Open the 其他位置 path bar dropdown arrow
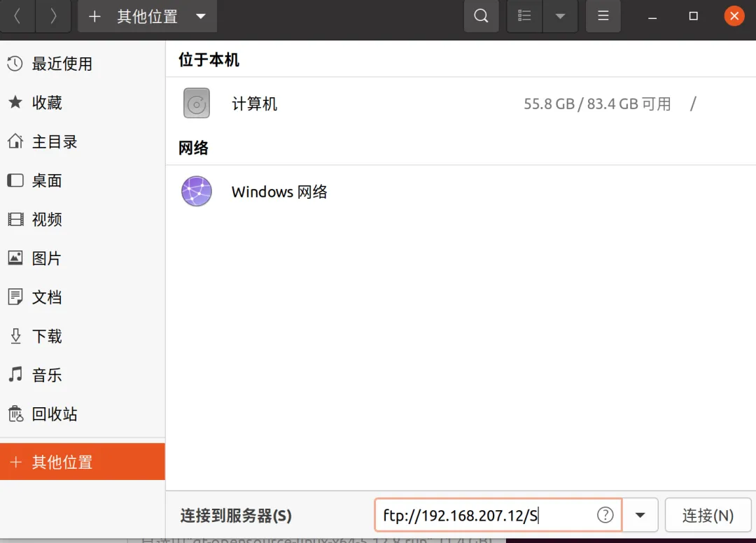This screenshot has width=756, height=543. pyautogui.click(x=201, y=16)
